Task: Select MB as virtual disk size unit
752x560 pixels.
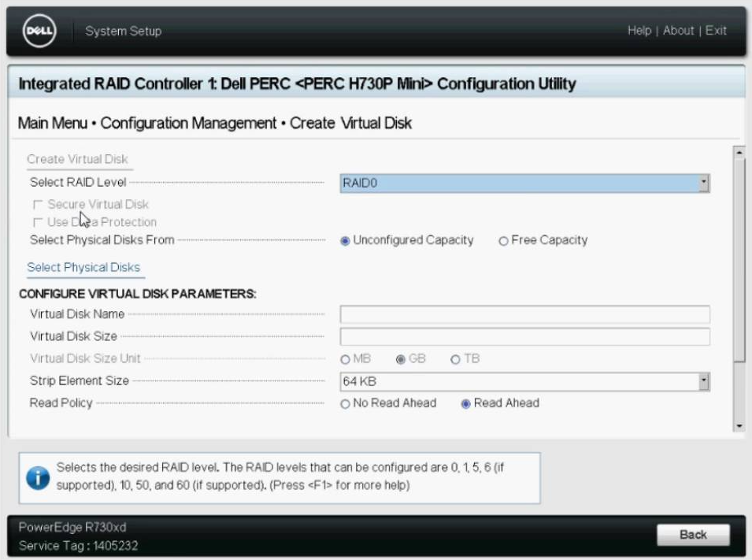Action: (345, 359)
